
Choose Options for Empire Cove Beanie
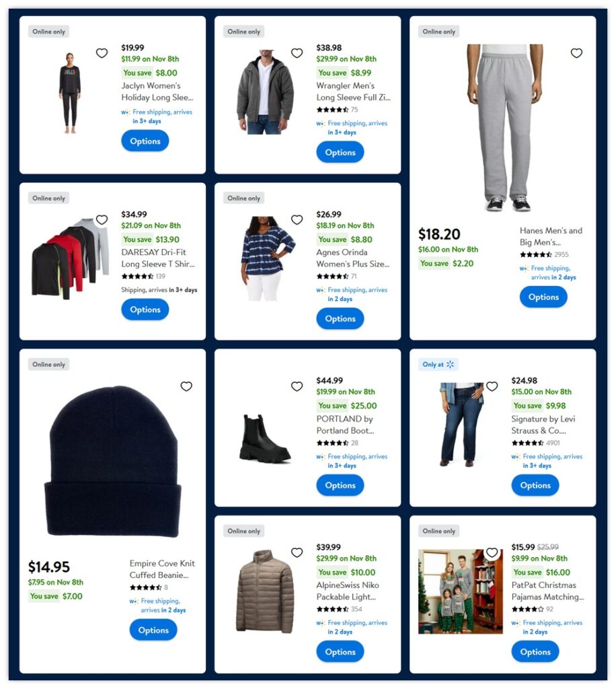[153, 630]
